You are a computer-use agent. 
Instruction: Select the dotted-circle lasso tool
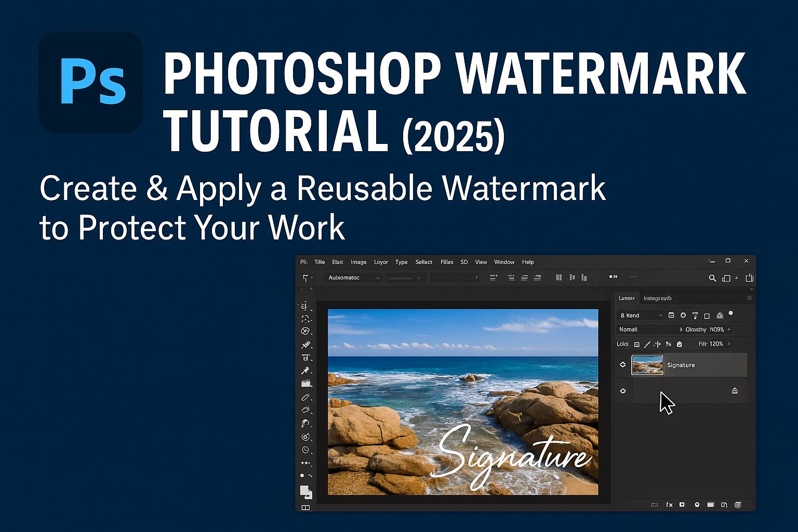point(305,318)
